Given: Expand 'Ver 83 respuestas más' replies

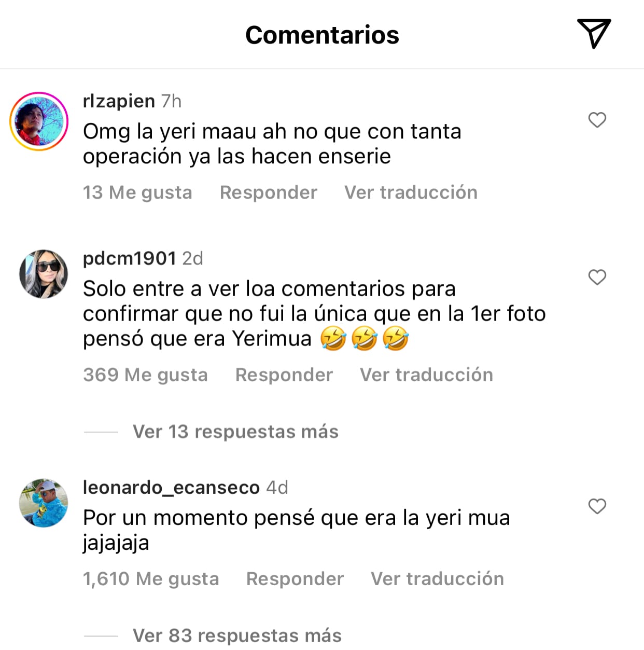Looking at the screenshot, I should [x=237, y=635].
